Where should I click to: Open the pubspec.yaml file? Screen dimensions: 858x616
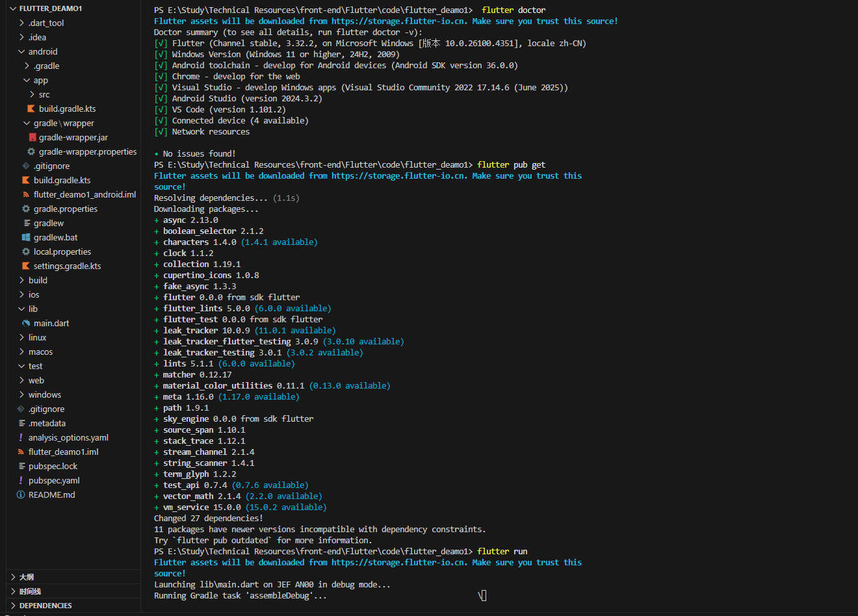54,480
